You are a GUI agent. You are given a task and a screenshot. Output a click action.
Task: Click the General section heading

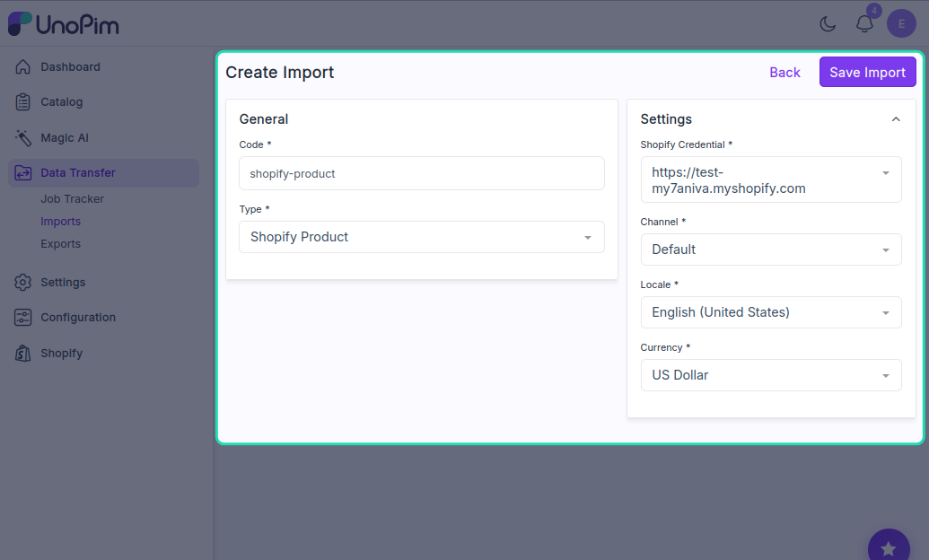coord(264,119)
